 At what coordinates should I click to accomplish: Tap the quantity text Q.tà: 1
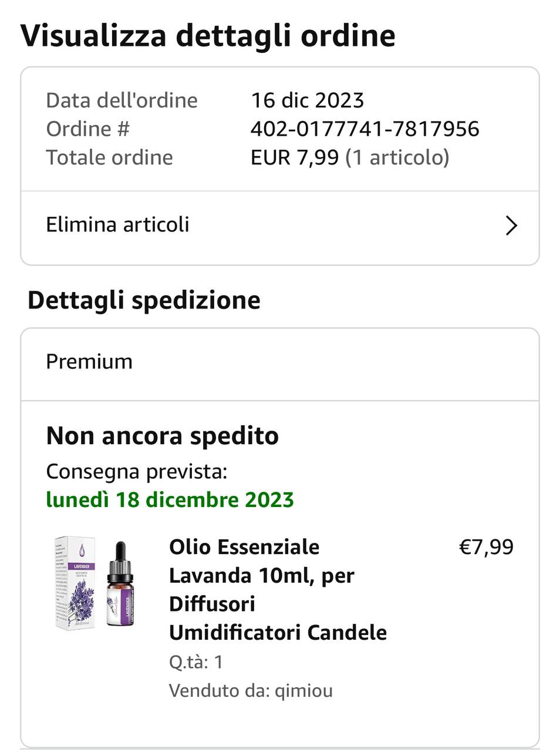tap(196, 662)
